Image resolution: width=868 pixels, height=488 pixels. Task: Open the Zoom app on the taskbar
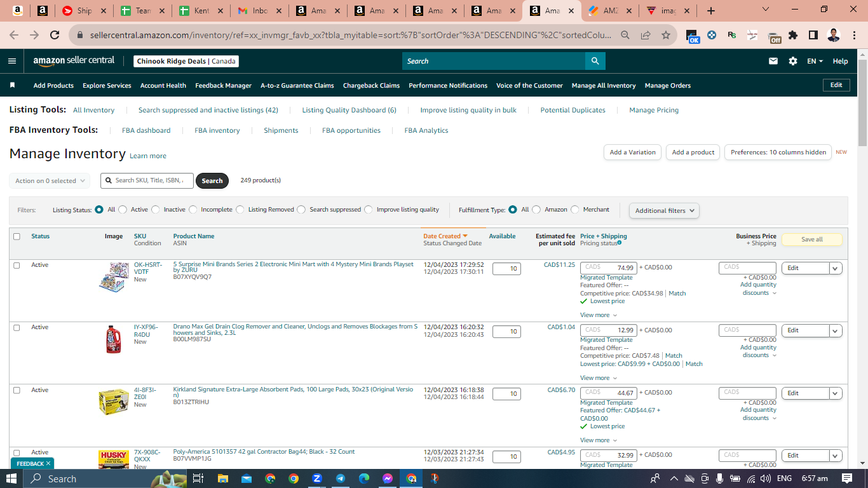point(317,478)
